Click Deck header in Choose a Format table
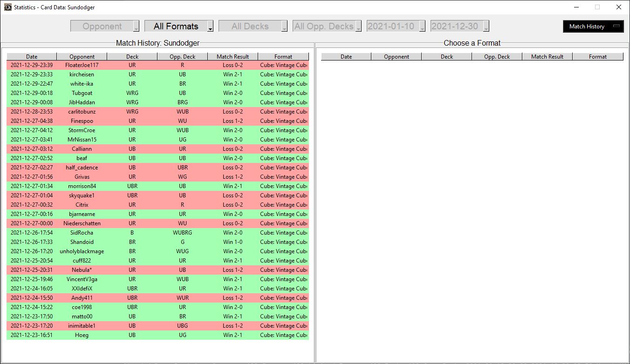 coord(447,57)
